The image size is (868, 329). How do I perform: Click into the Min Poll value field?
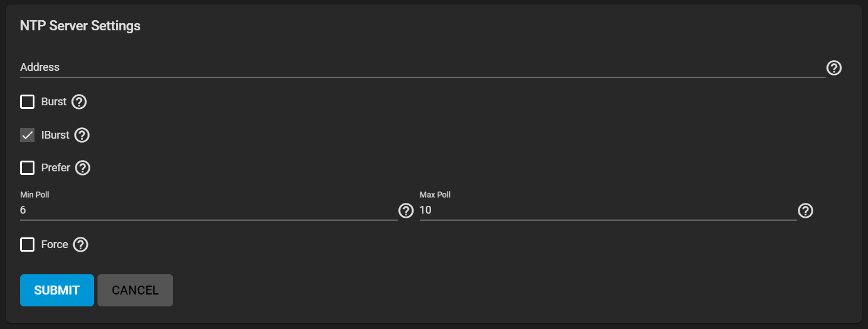(208, 211)
